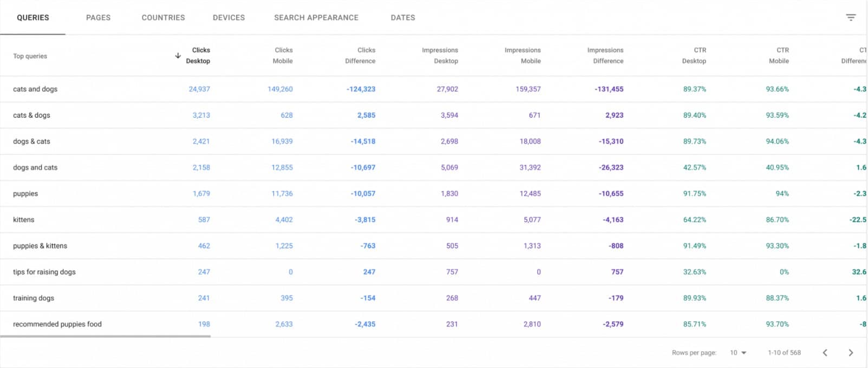Open the 'puppies & kittens' query
Image resolution: width=868 pixels, height=368 pixels.
[x=40, y=246]
